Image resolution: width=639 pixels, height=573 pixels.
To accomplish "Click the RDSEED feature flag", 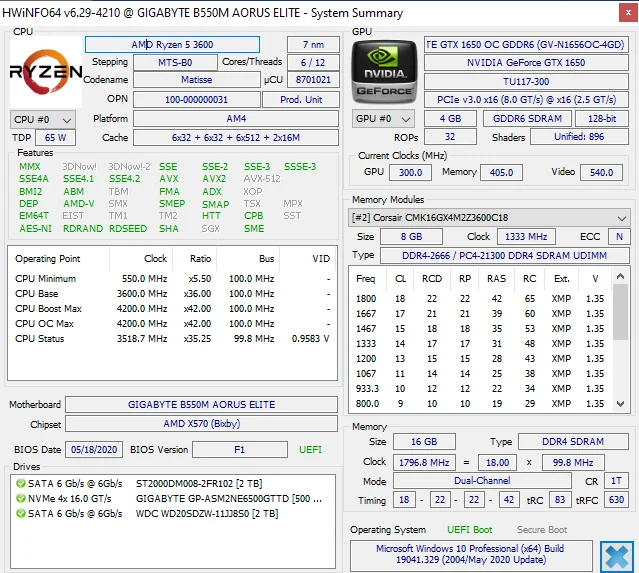I will tap(128, 229).
